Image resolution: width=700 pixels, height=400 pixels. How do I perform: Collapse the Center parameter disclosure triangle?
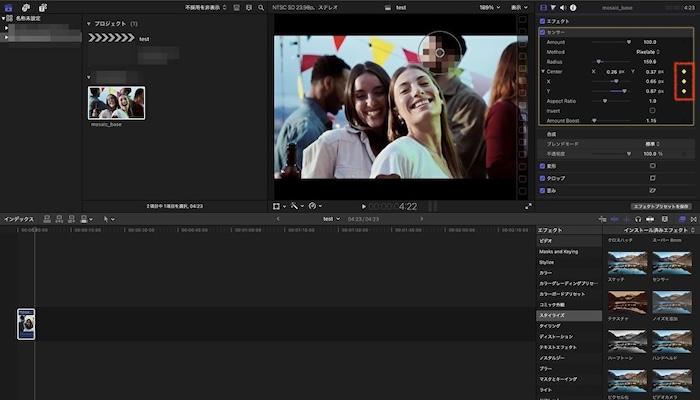click(x=543, y=71)
